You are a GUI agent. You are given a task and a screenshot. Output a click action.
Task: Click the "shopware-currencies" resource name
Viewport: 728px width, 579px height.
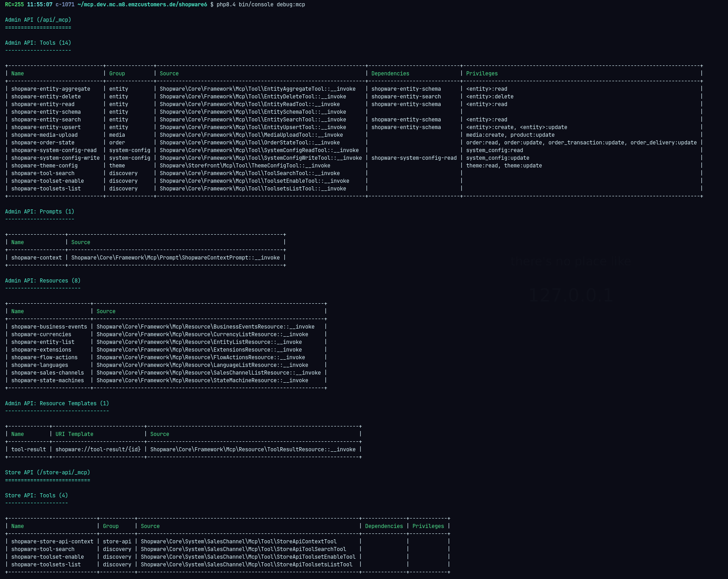click(x=41, y=334)
